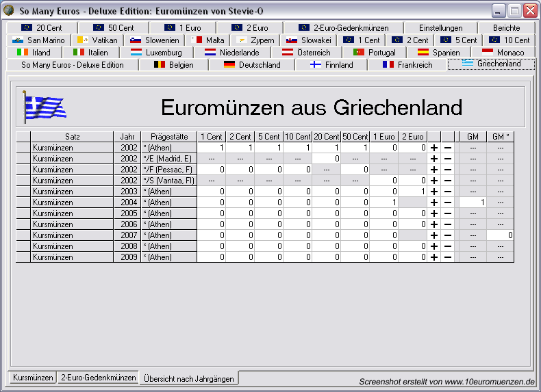The width and height of the screenshot is (541, 392).
Task: Click minus icon in 2002 Pessac row
Action: [x=447, y=170]
